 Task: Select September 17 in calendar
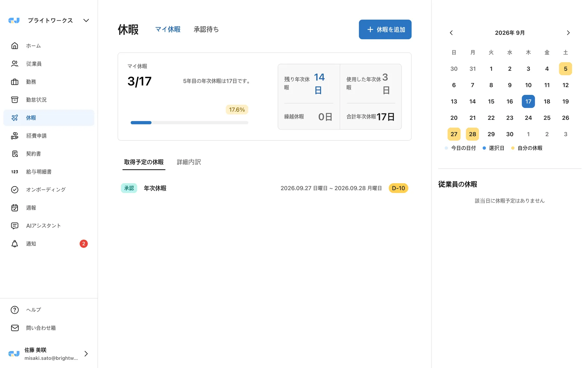pos(528,101)
